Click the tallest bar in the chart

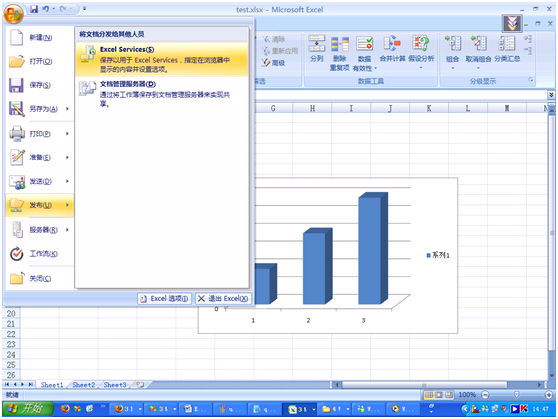(x=373, y=248)
